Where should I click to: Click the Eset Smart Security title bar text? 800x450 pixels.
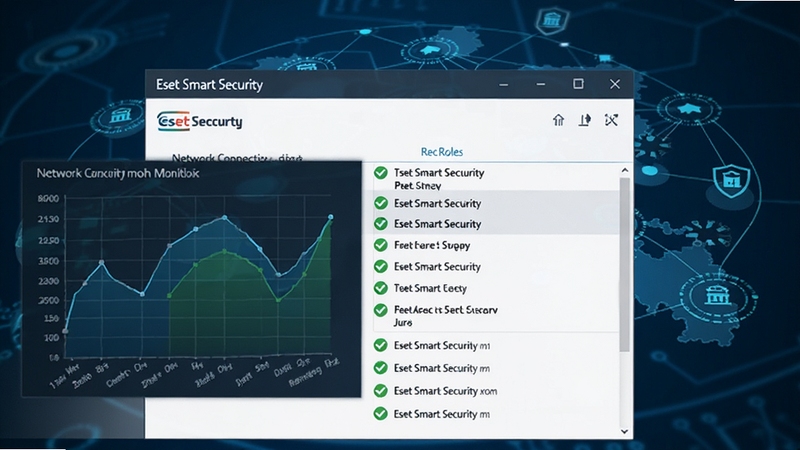pos(209,85)
